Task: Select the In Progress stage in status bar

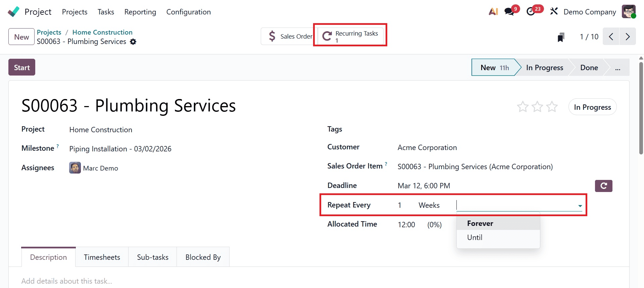Action: point(544,67)
